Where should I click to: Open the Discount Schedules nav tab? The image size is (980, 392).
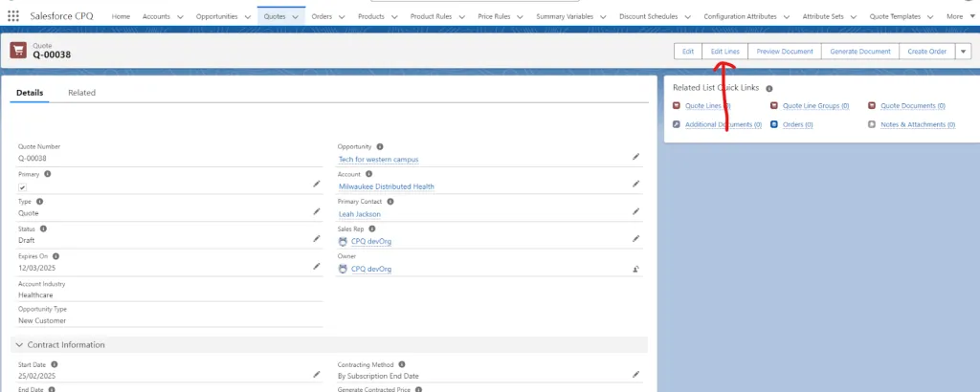coord(649,17)
